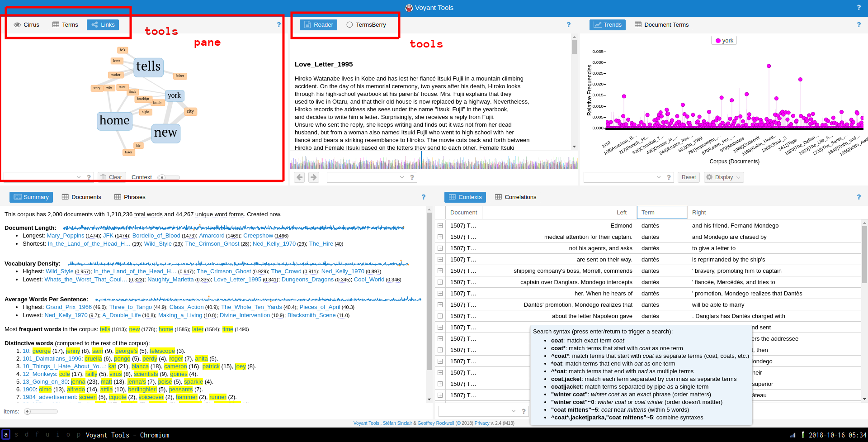
Task: Open help for the Contexts panel header
Action: 859,197
